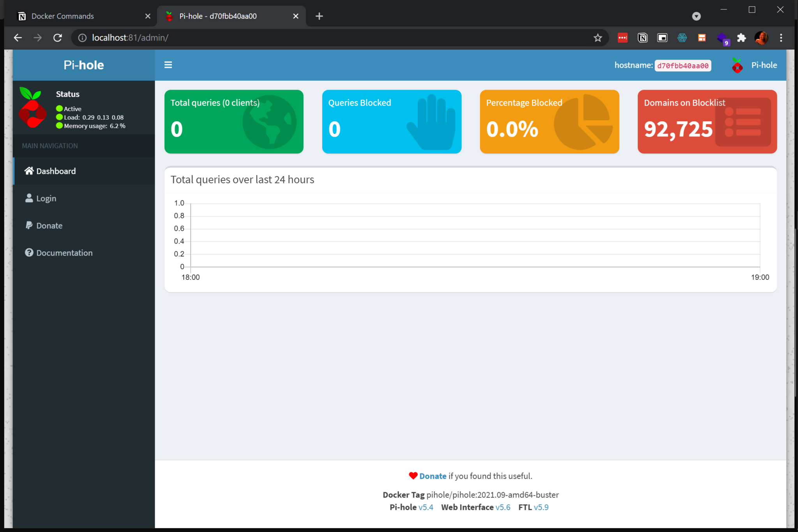
Task: Click the Pi-hole raspberry logo in the header
Action: (x=738, y=65)
